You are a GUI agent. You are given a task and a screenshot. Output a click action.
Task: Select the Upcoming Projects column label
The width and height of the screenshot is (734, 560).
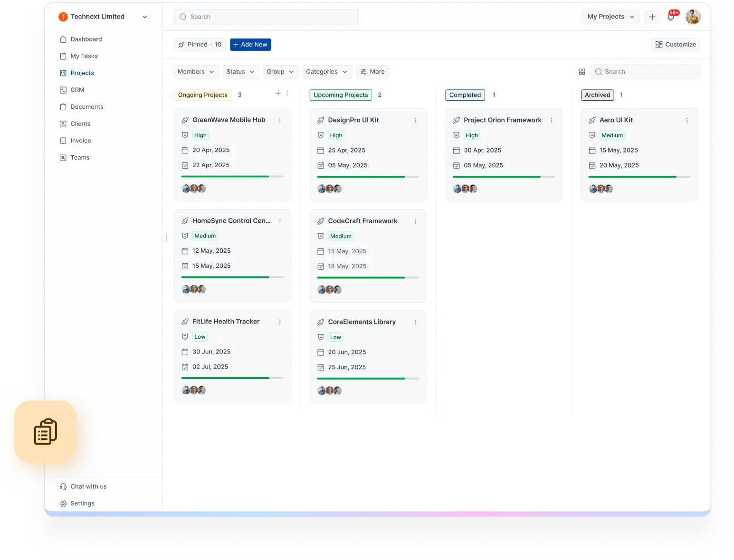click(341, 95)
